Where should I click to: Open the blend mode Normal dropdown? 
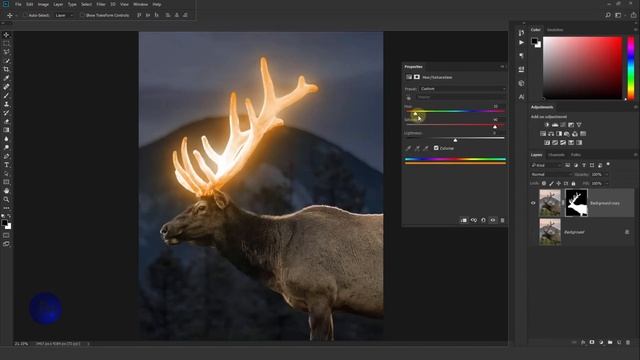tap(551, 174)
